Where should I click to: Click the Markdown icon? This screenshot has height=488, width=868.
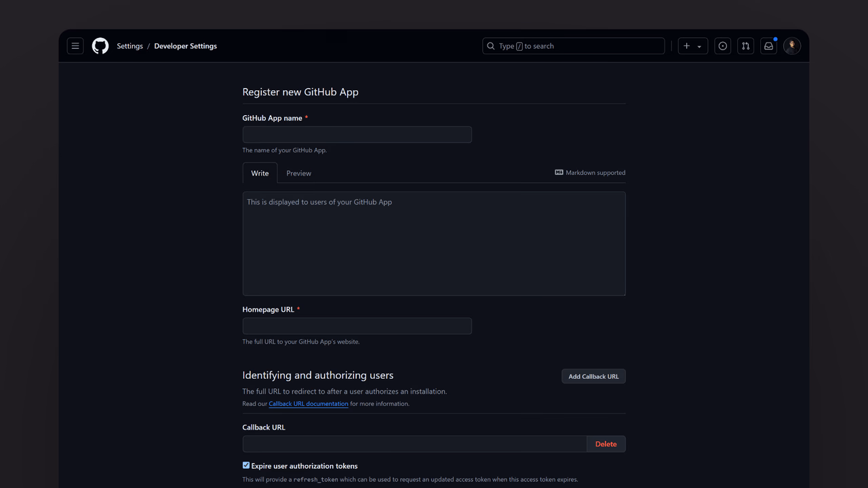click(x=559, y=173)
